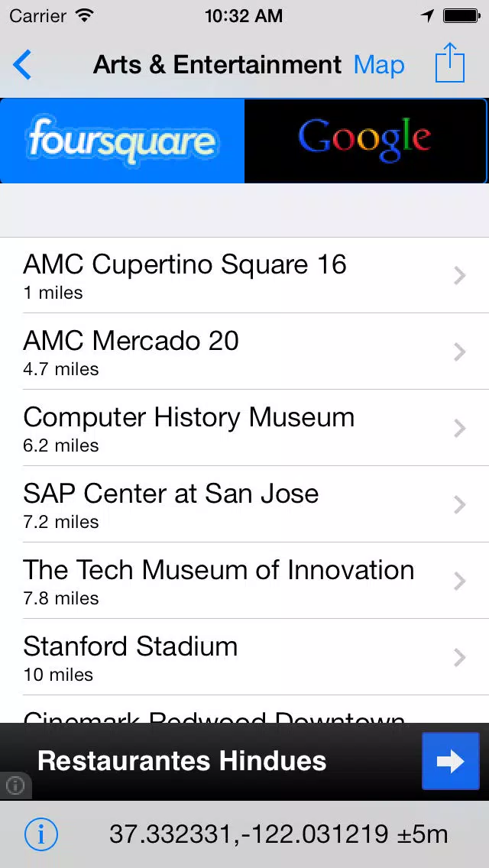Switch to Foursquare results
The image size is (489, 868).
[x=122, y=141]
